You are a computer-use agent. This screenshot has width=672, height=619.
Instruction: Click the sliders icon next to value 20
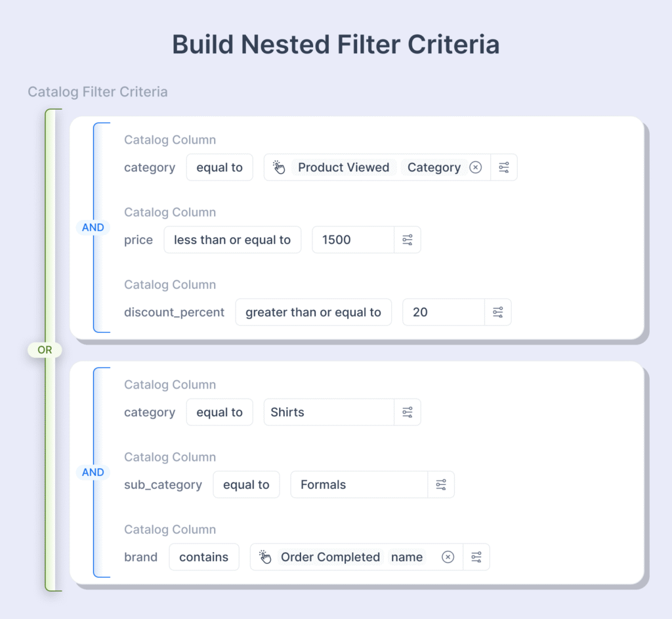click(497, 312)
